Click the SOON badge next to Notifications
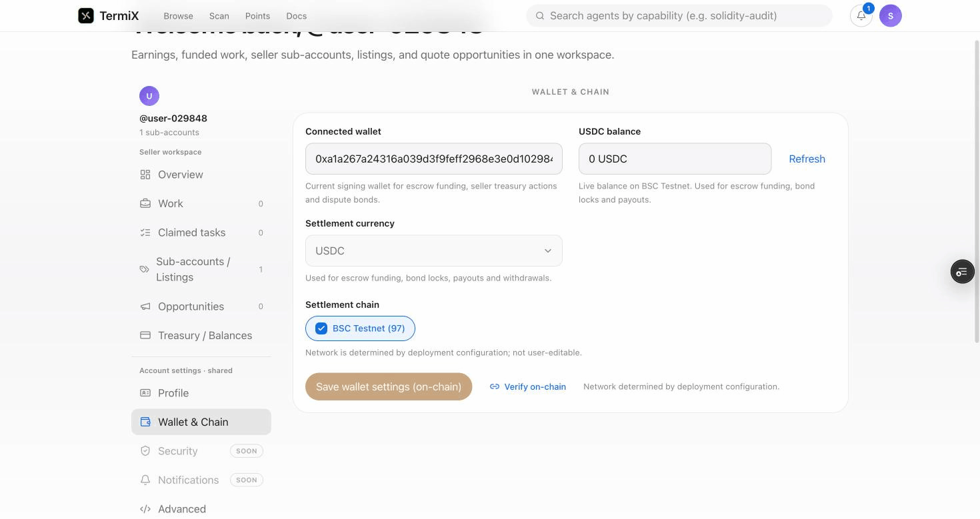The width and height of the screenshot is (980, 519). (x=247, y=480)
